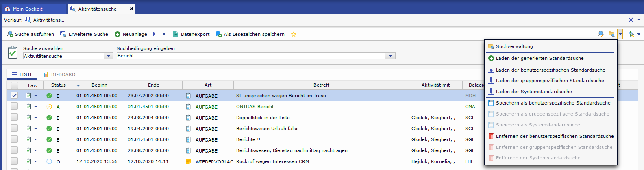This screenshot has height=170, width=644.
Task: Toggle the select-all checkbox in the table header
Action: [15, 85]
